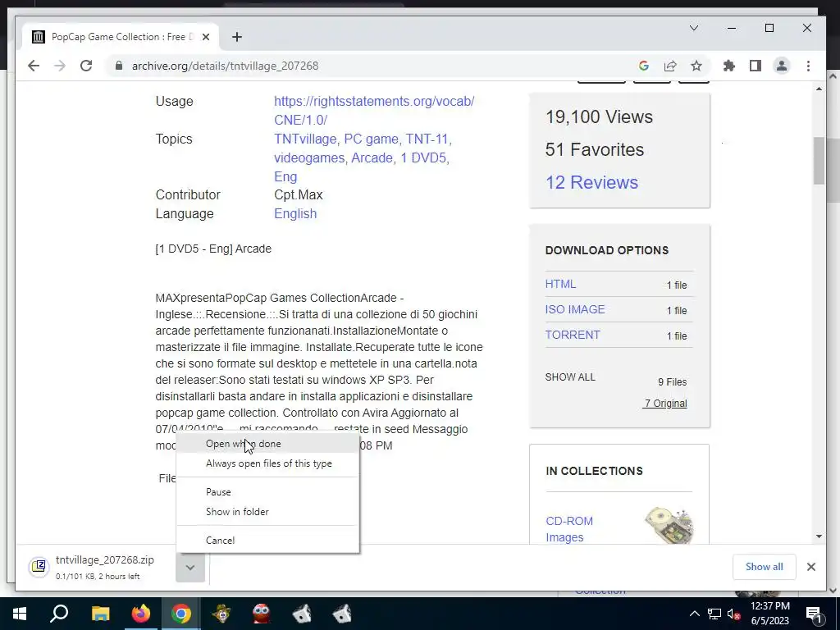Click the page scroll up arrow
The width and height of the screenshot is (840, 630).
[x=819, y=89]
